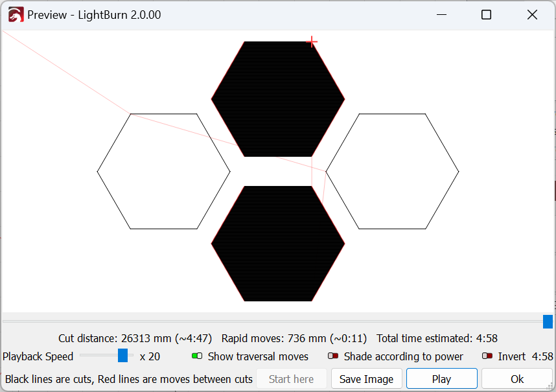Click the Start here button
The width and height of the screenshot is (556, 392).
click(x=291, y=379)
